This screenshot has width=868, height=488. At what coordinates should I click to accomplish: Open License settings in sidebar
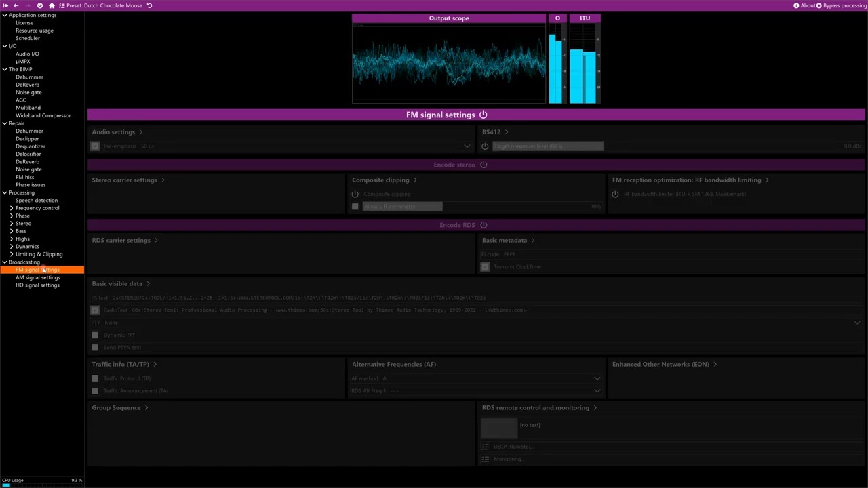click(x=24, y=23)
